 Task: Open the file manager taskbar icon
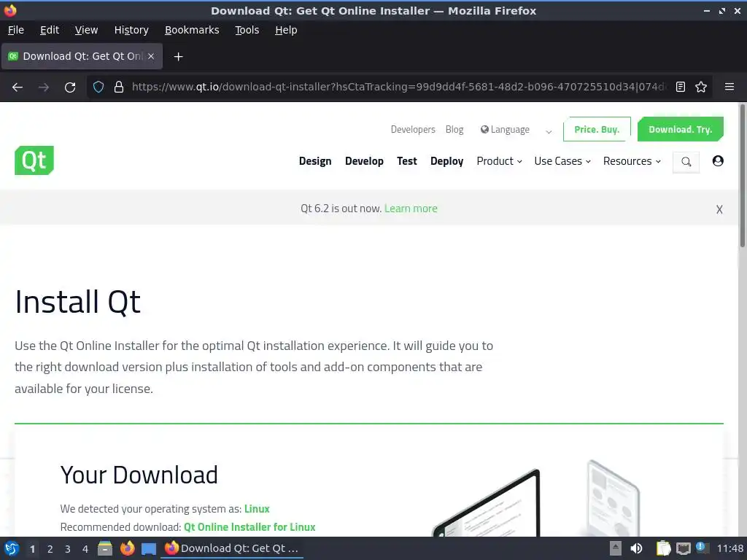(x=105, y=548)
